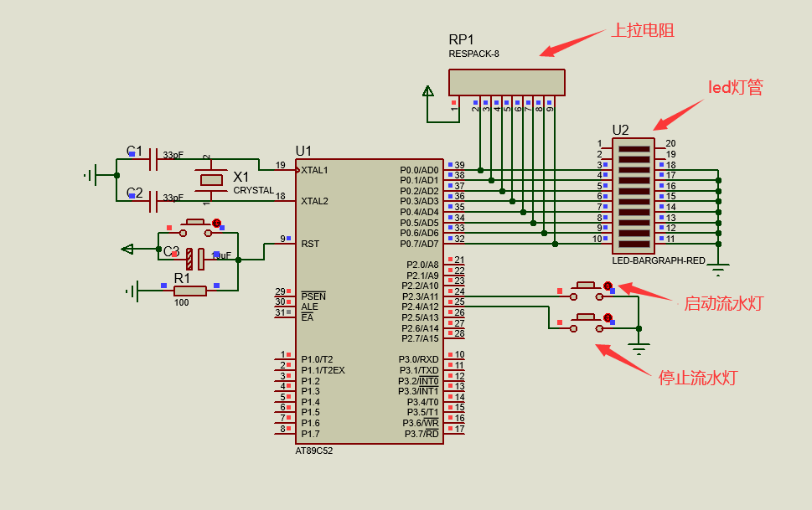Select the U2 LED bargraph component
812x510 pixels.
(x=634, y=196)
